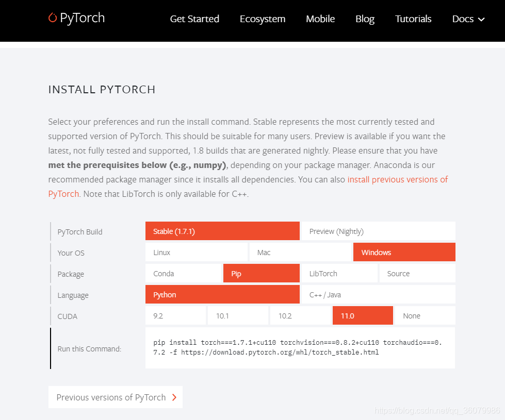The image size is (505, 420).
Task: Select the Preview (Nightly) build option
Action: click(378, 231)
